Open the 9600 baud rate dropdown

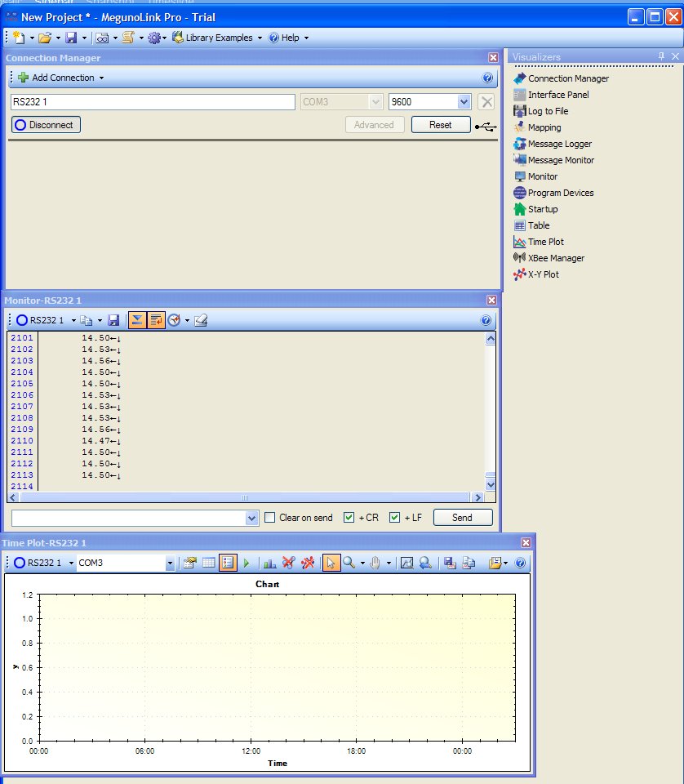[464, 102]
